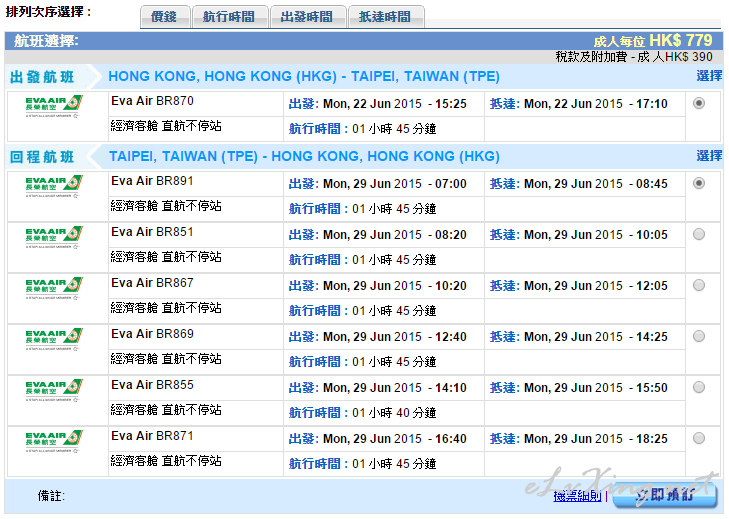Click the Eva Air BR851 flight name
729x519 pixels.
(x=152, y=232)
